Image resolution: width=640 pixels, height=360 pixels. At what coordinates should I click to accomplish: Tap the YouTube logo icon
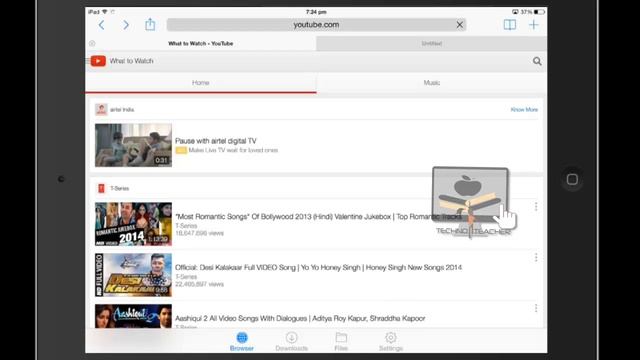coord(98,61)
